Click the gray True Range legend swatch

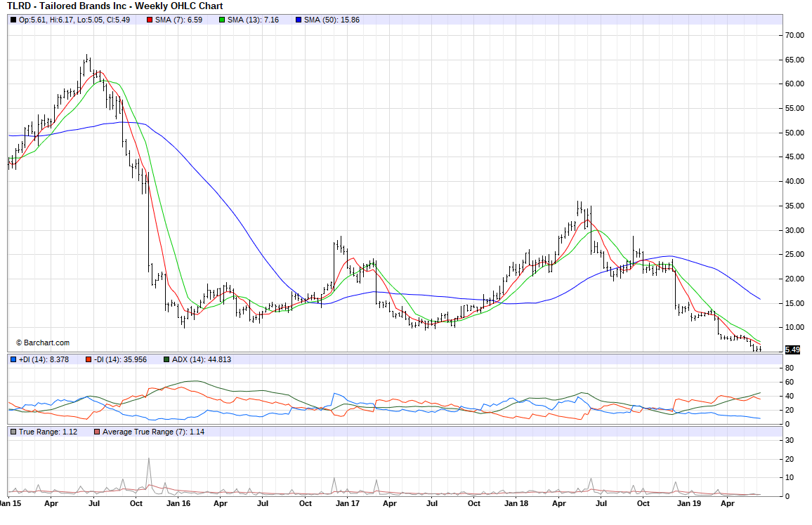(13, 432)
